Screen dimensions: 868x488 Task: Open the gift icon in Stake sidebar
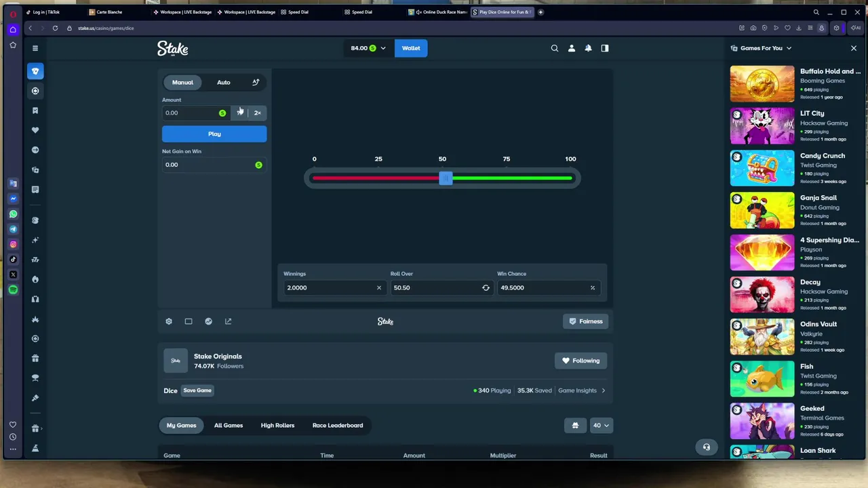pos(35,359)
